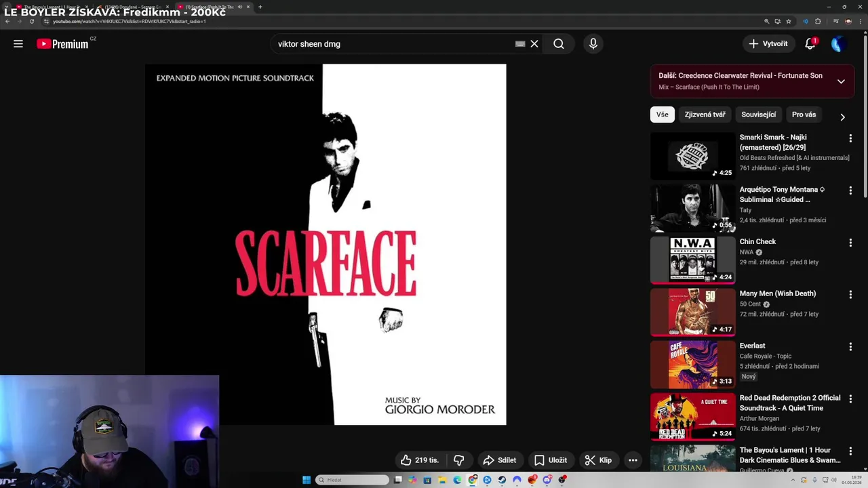
Task: Open Smarki Smark - Najki thumbnail
Action: [692, 156]
